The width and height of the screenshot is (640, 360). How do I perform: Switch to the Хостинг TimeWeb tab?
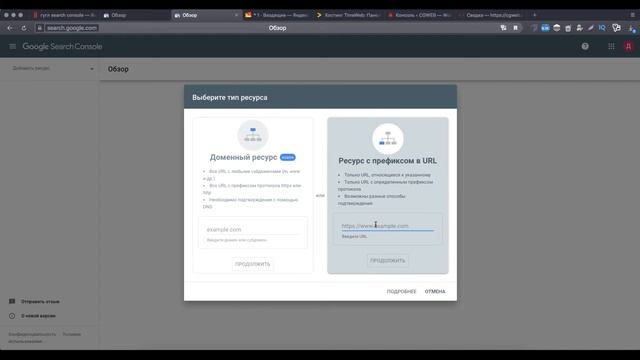tap(348, 15)
